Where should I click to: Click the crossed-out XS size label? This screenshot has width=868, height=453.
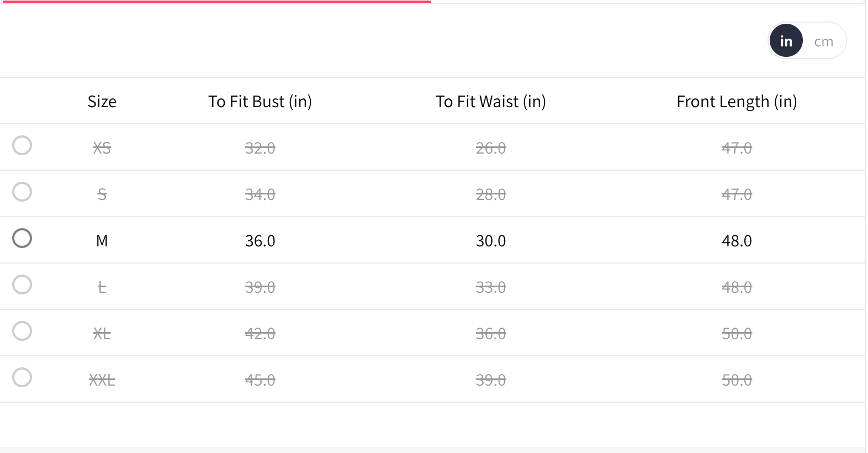pyautogui.click(x=102, y=148)
